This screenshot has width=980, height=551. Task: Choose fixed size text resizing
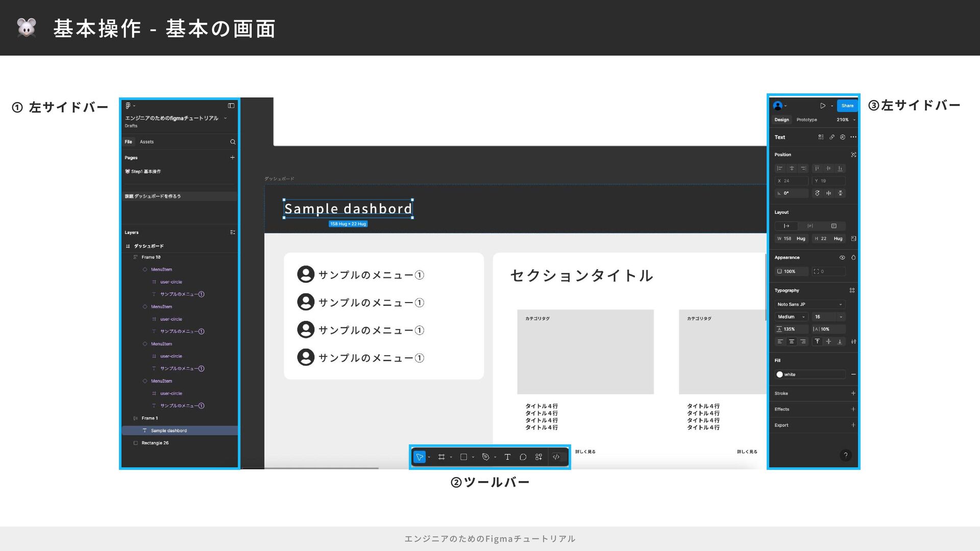[834, 226]
